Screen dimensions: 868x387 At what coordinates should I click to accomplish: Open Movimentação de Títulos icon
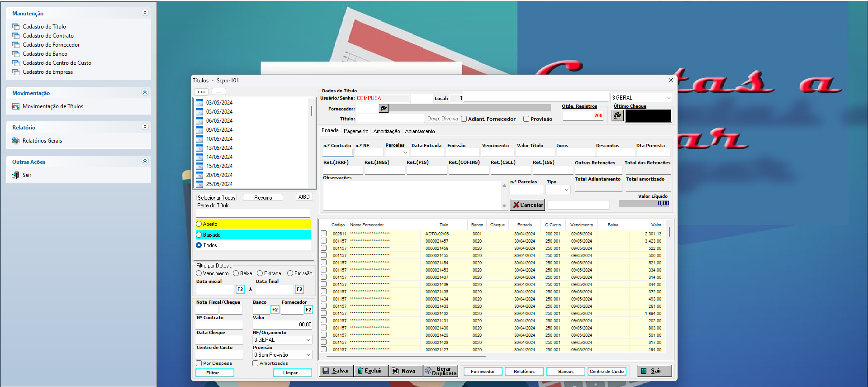point(16,106)
